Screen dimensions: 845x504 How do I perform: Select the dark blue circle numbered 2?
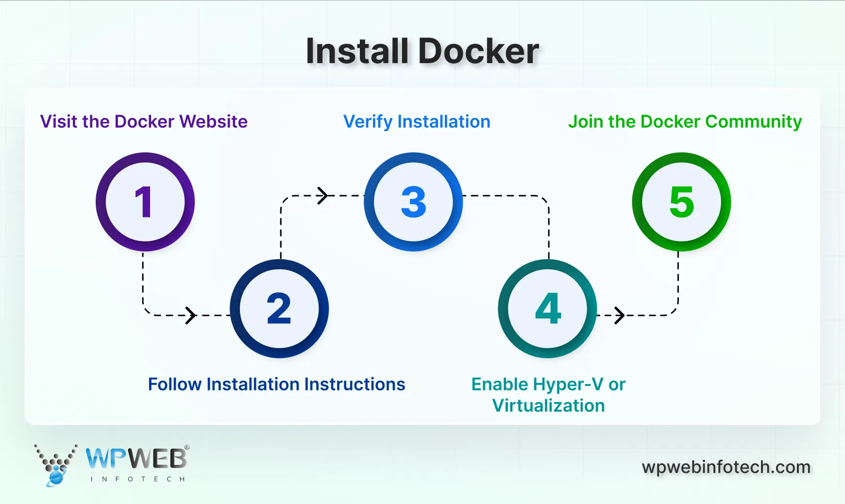280,309
